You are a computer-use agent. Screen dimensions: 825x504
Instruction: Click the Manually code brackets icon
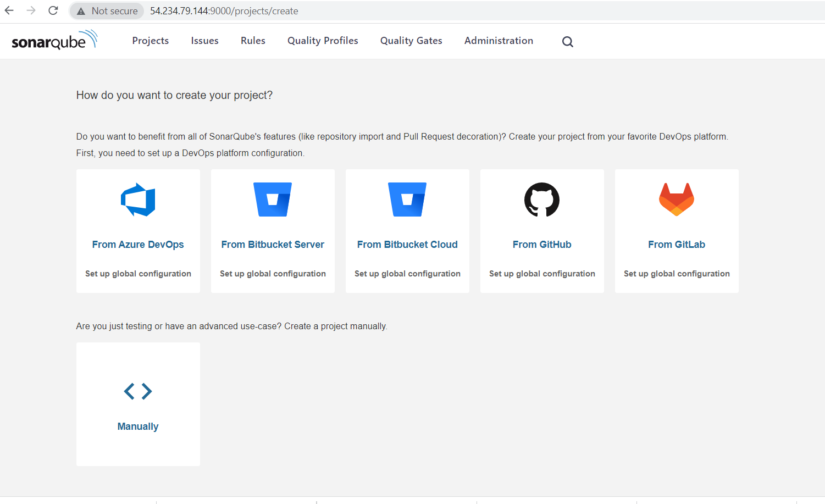pos(138,391)
